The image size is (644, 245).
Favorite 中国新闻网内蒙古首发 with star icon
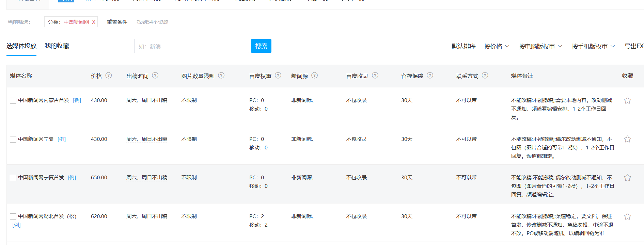628,100
